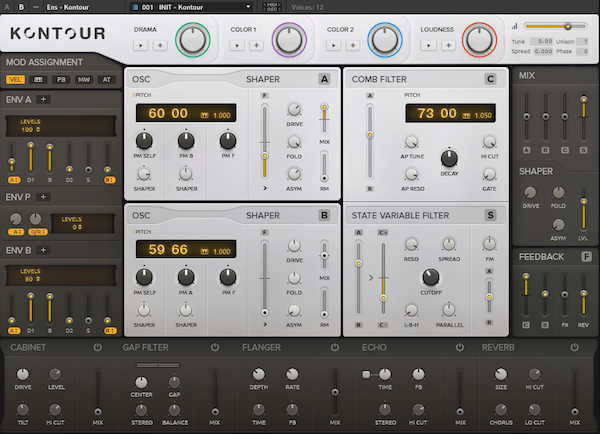Select the PB mod assignment tab

[x=61, y=80]
